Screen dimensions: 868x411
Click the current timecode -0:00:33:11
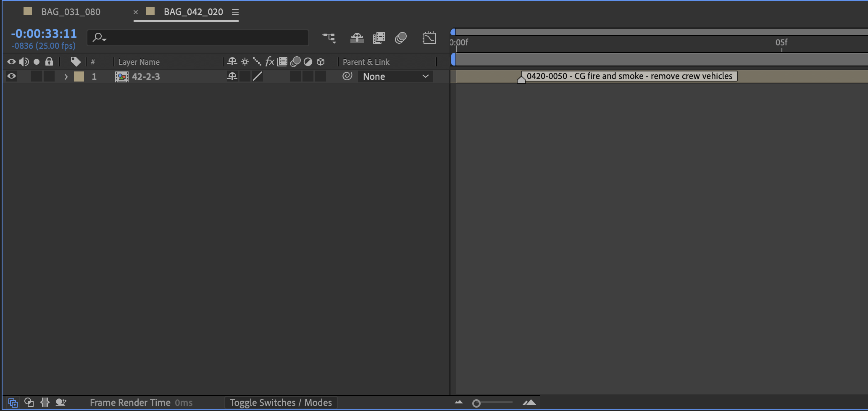(x=44, y=34)
